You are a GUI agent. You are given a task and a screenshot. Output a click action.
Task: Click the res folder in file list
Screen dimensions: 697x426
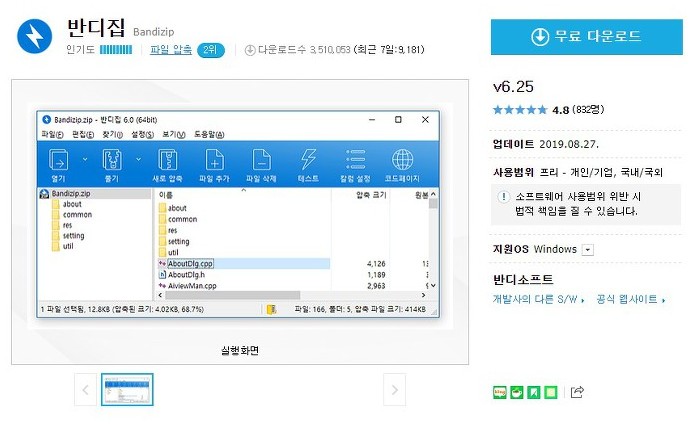tap(172, 230)
